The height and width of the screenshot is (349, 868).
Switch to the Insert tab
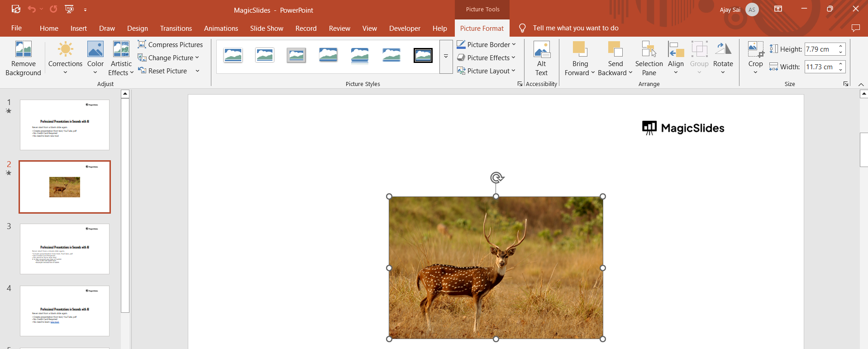(x=78, y=28)
